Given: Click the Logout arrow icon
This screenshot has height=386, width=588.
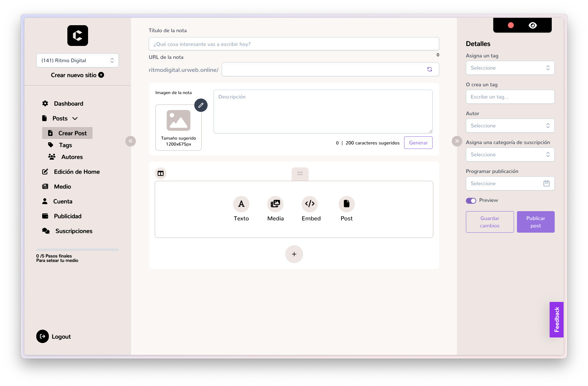Looking at the screenshot, I should [x=43, y=336].
